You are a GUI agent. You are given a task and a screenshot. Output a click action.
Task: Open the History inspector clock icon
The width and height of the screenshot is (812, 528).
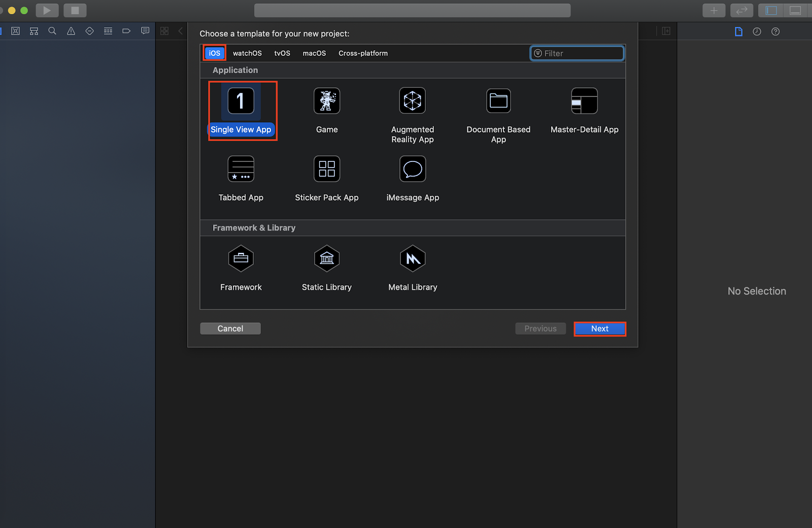[757, 31]
